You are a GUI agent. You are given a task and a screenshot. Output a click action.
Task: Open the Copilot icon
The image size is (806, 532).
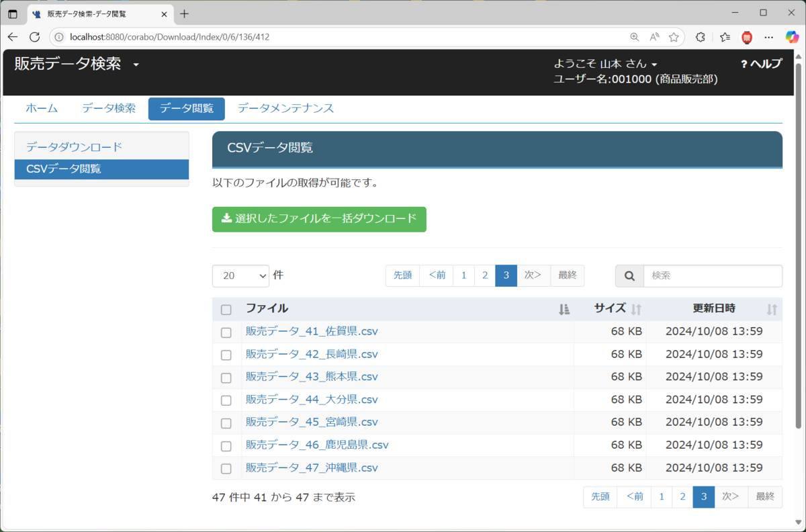point(792,37)
